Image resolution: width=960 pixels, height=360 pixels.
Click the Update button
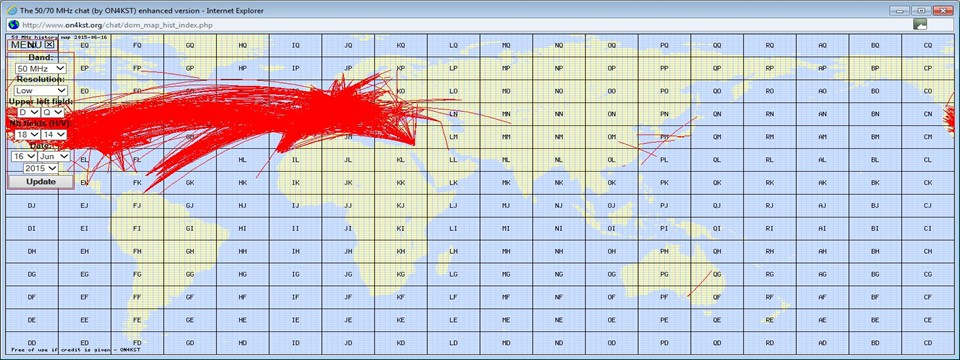coord(41,182)
